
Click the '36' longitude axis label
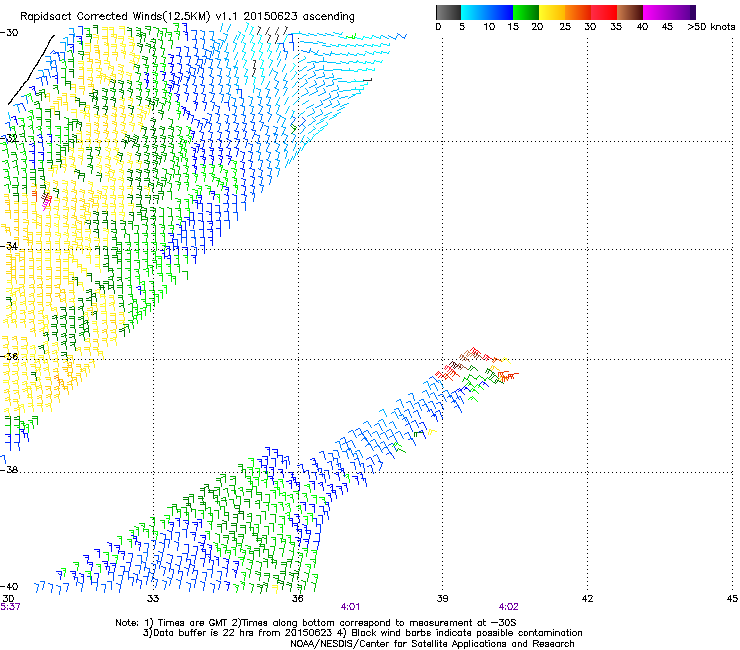(x=298, y=599)
